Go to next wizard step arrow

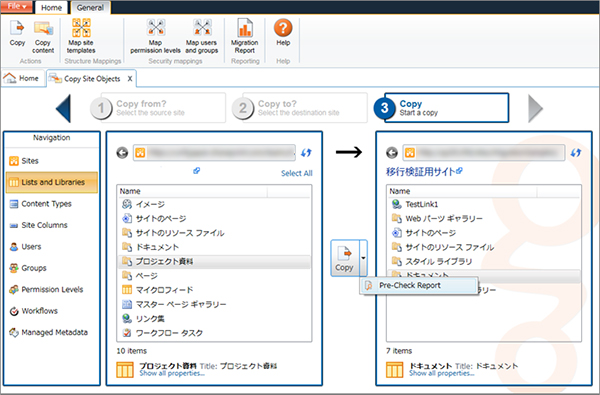[x=535, y=108]
